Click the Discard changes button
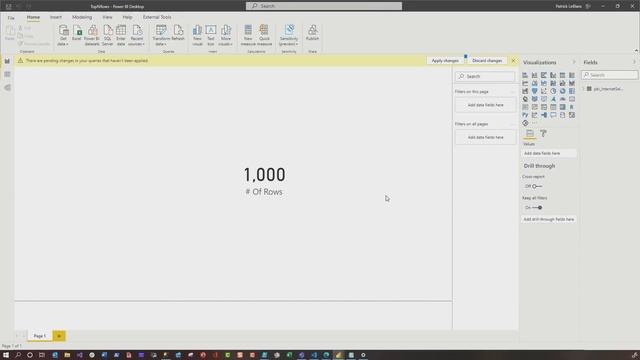640x360 pixels. pos(487,60)
